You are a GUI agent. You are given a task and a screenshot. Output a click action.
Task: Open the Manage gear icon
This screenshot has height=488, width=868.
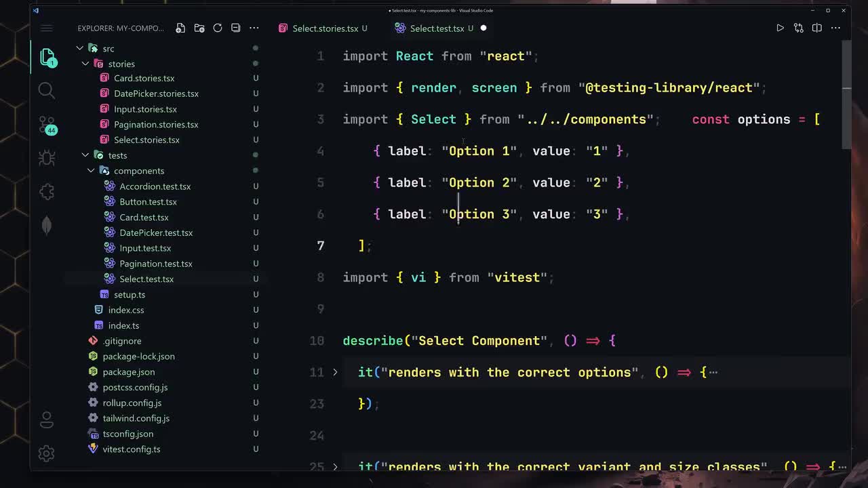pos(47,453)
